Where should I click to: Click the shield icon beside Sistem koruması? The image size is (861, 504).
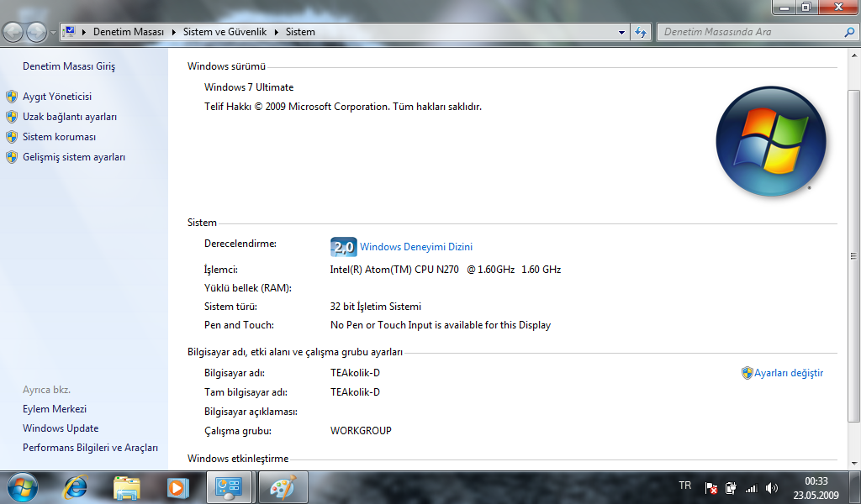click(12, 137)
